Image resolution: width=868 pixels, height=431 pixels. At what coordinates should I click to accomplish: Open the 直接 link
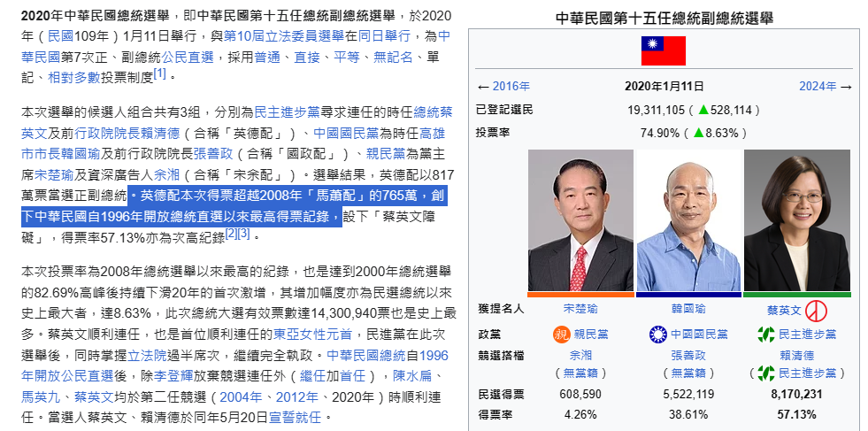(x=307, y=57)
